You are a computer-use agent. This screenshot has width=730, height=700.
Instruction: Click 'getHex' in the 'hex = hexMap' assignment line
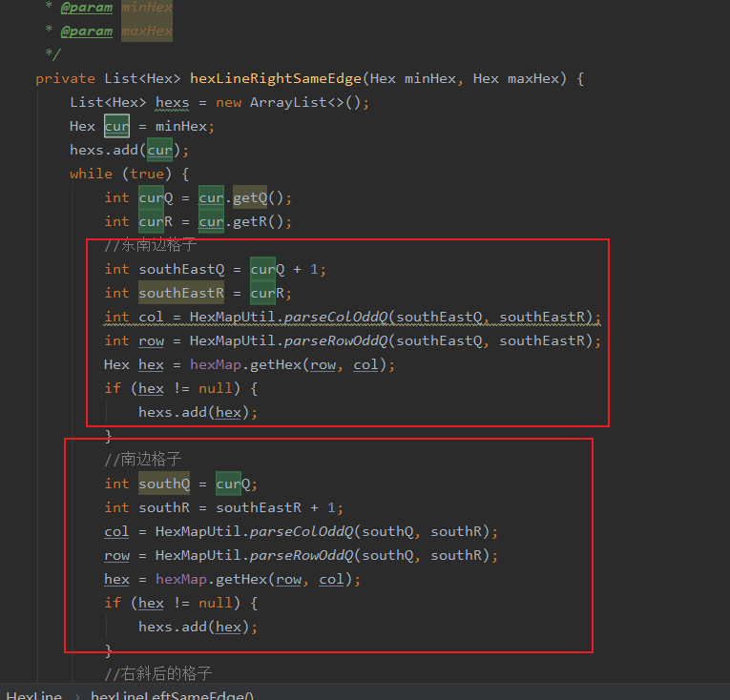point(241,579)
